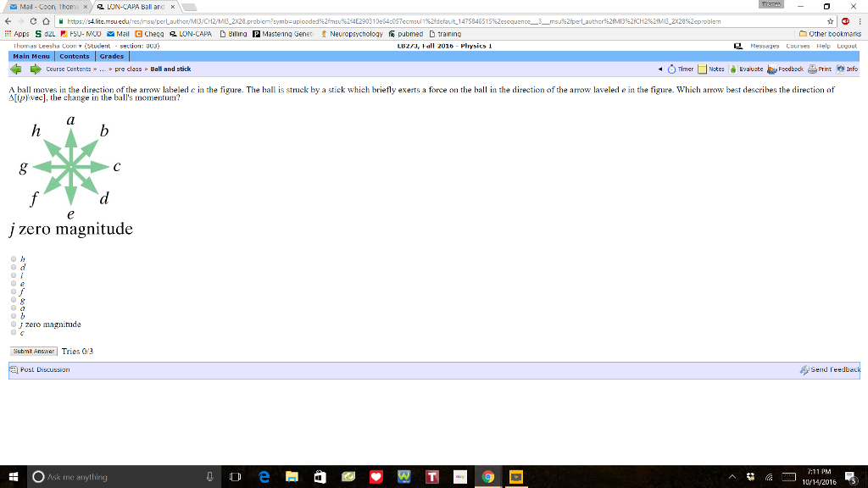Open the Messages link

click(765, 46)
